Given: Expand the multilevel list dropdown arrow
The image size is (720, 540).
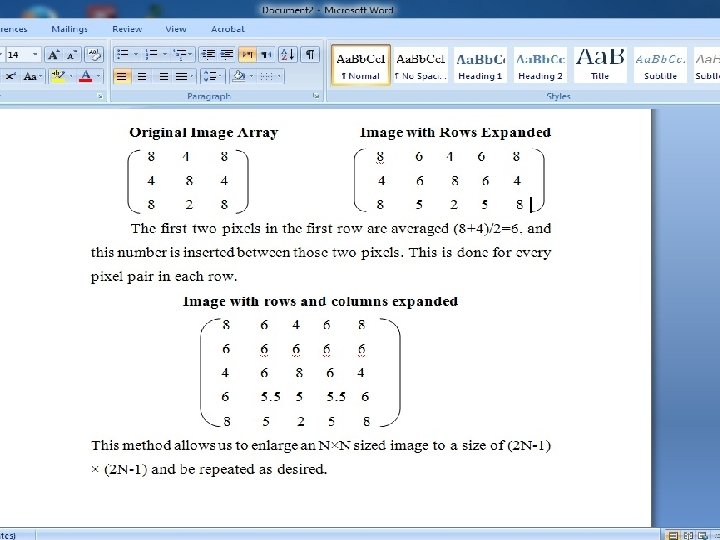Looking at the screenshot, I should click(191, 55).
